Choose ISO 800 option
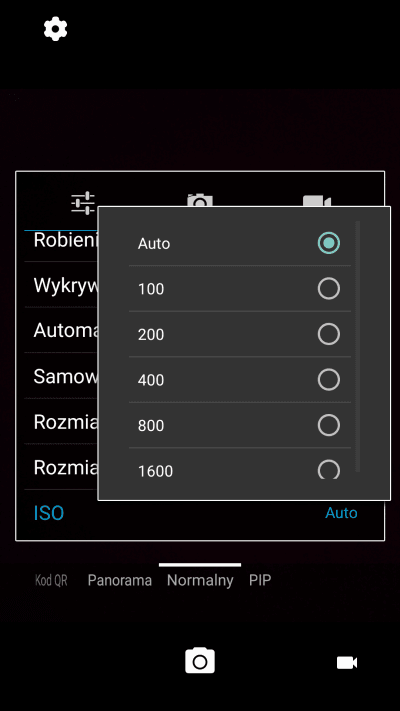The height and width of the screenshot is (711, 400). pos(240,425)
